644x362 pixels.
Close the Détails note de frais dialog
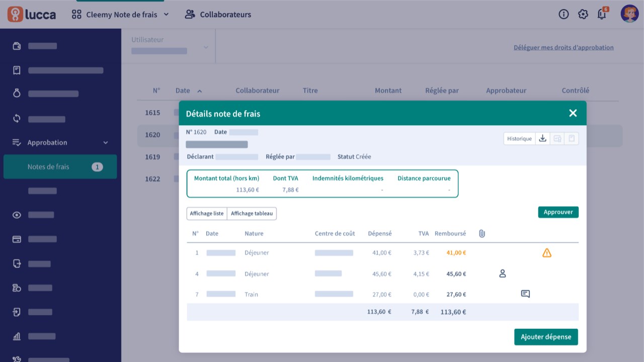coord(573,113)
